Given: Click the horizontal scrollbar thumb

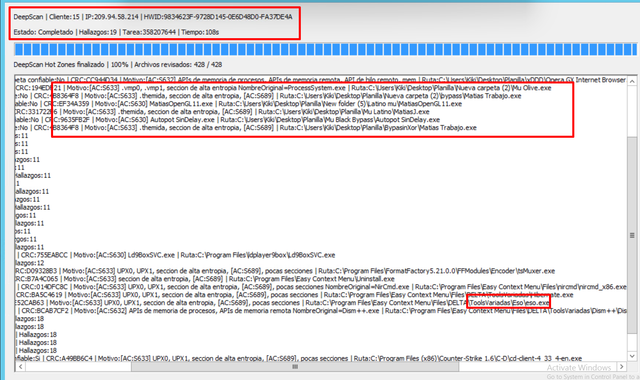Looking at the screenshot, I should pyautogui.click(x=295, y=367).
